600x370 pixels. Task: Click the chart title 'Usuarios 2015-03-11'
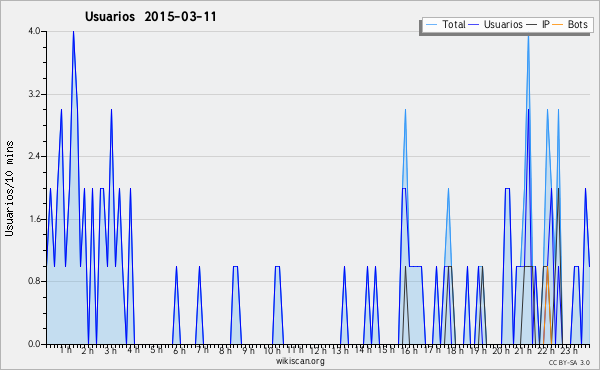pos(150,16)
